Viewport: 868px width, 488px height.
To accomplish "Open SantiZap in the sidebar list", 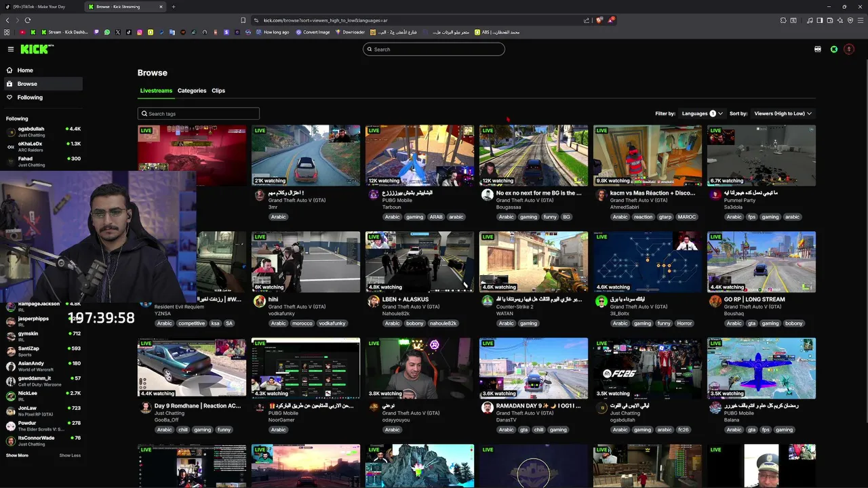I will click(43, 351).
